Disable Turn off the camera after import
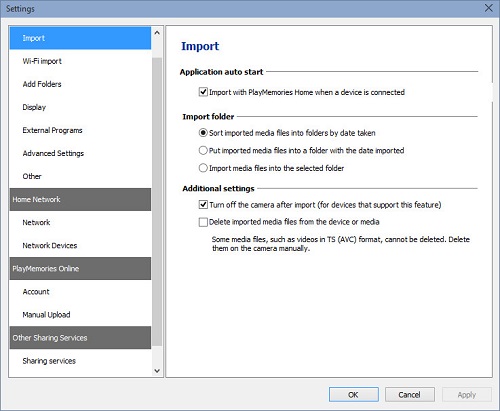500x411 pixels. pos(203,204)
